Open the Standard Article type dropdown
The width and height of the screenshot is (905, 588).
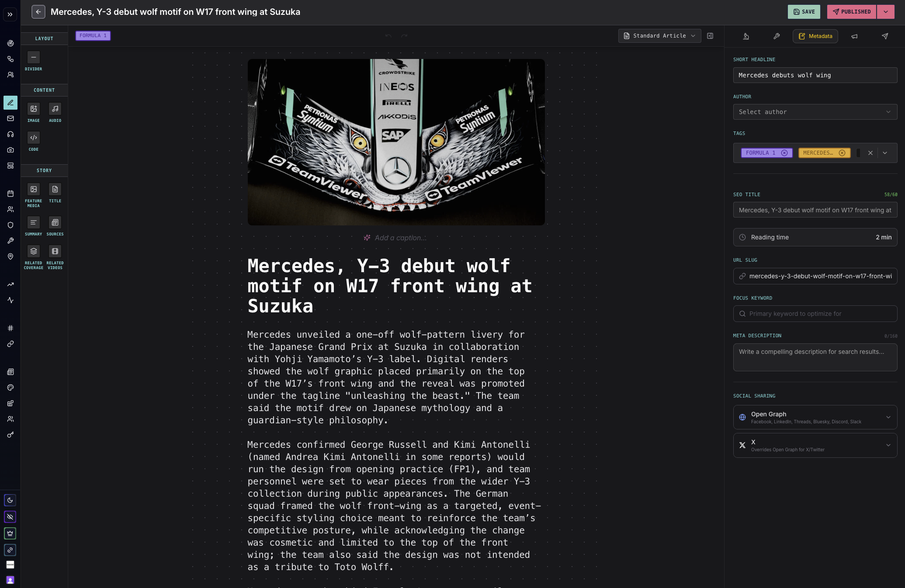click(x=659, y=36)
